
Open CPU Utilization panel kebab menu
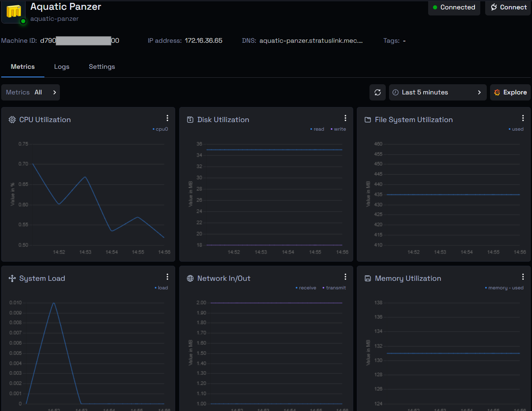(167, 118)
